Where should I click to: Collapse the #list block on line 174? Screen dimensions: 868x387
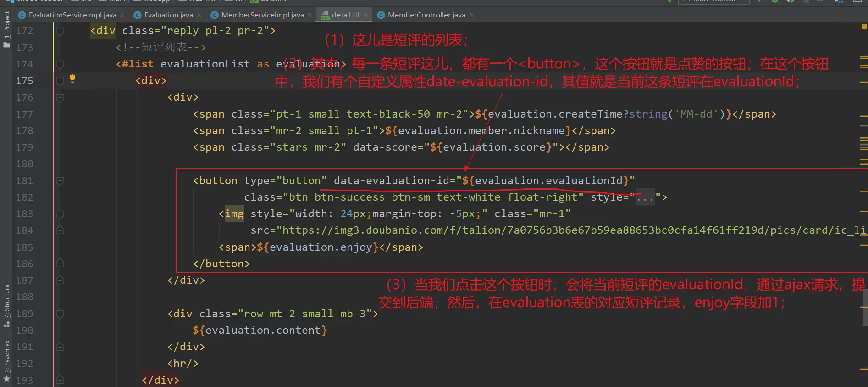point(60,64)
